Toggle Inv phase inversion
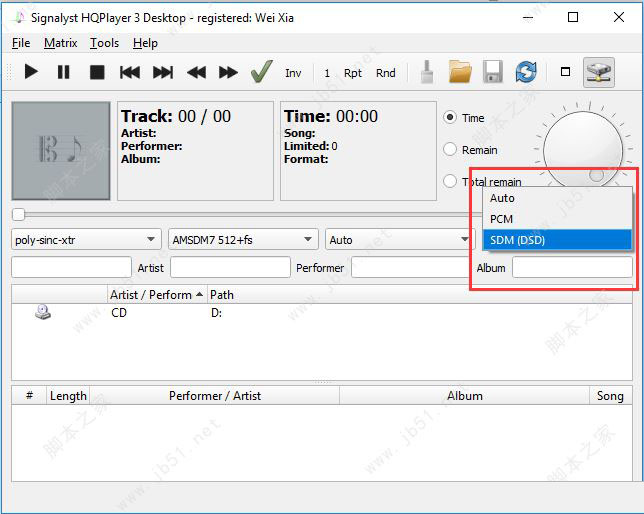 (293, 73)
